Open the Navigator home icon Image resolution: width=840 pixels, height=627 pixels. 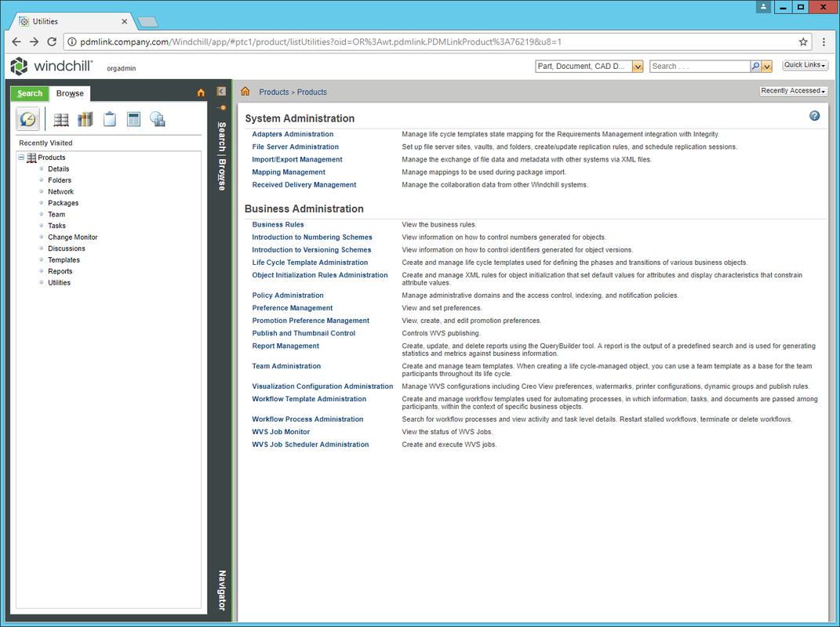tap(201, 92)
